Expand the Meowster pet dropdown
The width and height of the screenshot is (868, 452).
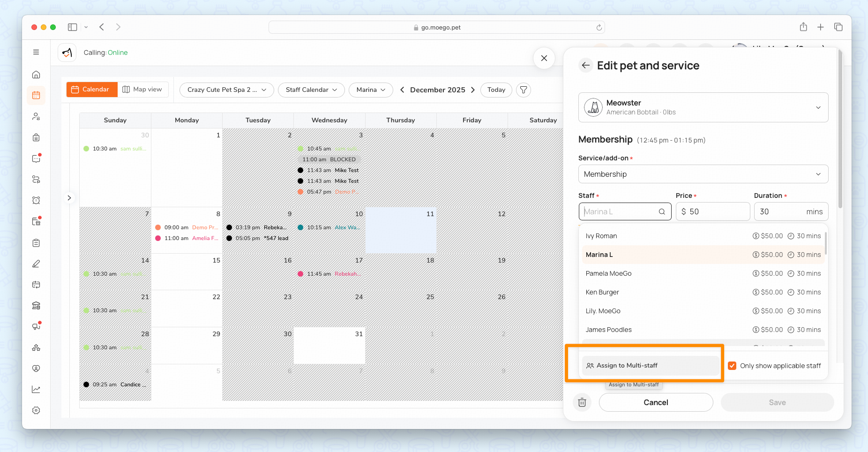pyautogui.click(x=818, y=107)
